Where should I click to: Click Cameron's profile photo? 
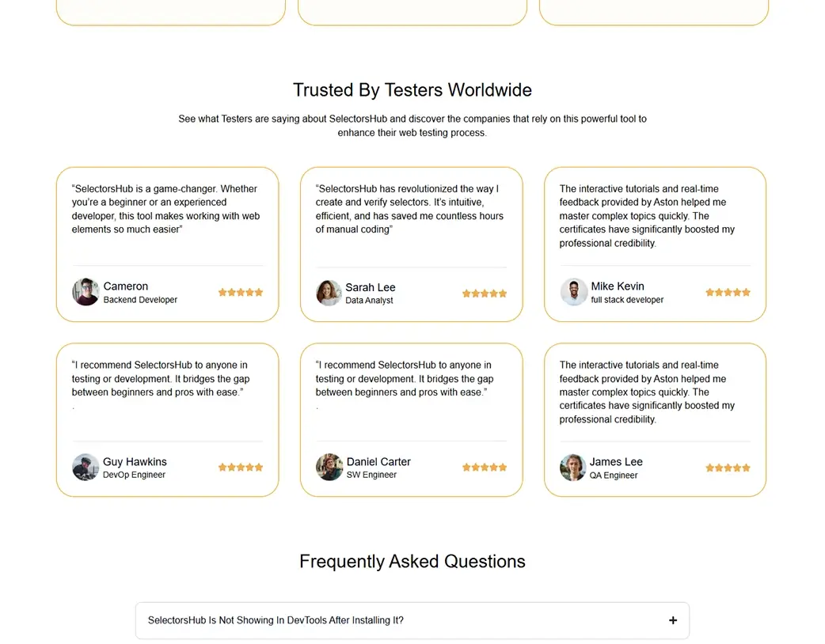coord(85,292)
